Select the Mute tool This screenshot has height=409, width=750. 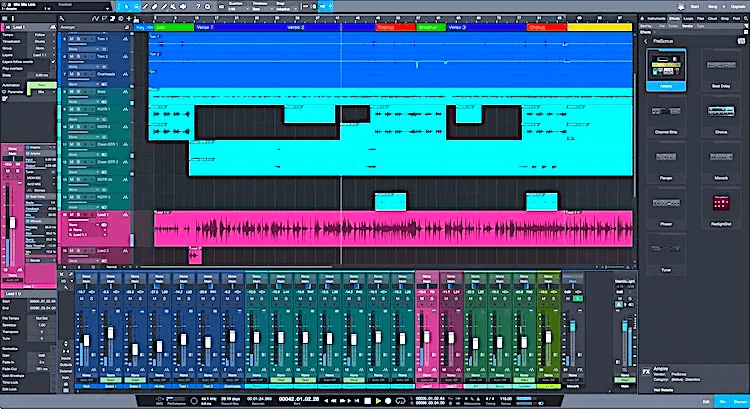pos(173,7)
